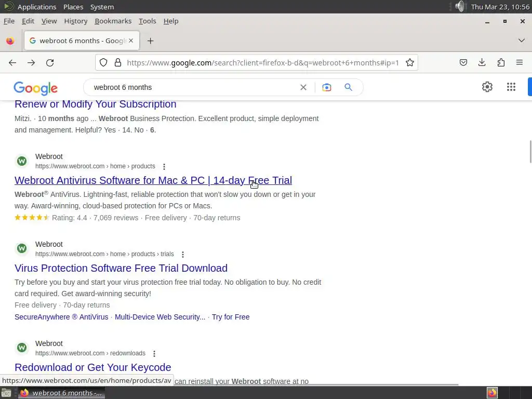Open Renew or Modify Your Subscription link
The image size is (532, 399).
96,104
